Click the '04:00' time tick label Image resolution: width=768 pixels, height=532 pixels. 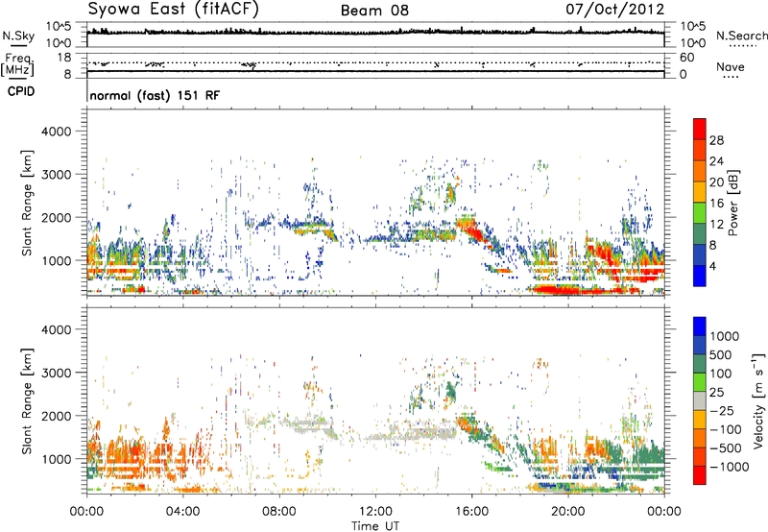tap(182, 512)
